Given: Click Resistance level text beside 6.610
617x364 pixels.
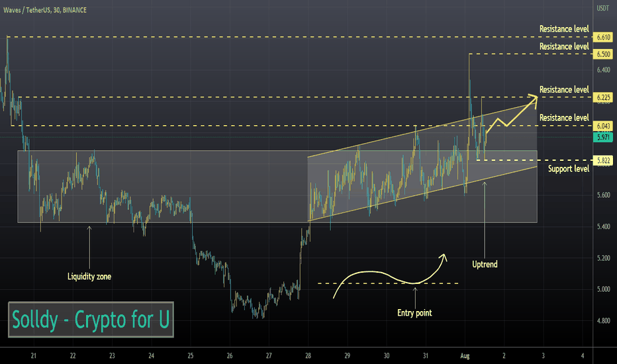Looking at the screenshot, I should pos(564,29).
